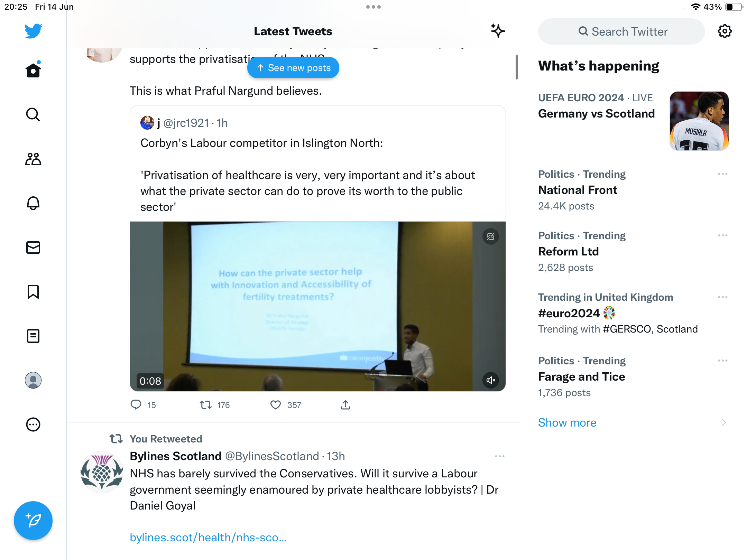Open Communities people icon
747x560 pixels.
click(x=33, y=159)
